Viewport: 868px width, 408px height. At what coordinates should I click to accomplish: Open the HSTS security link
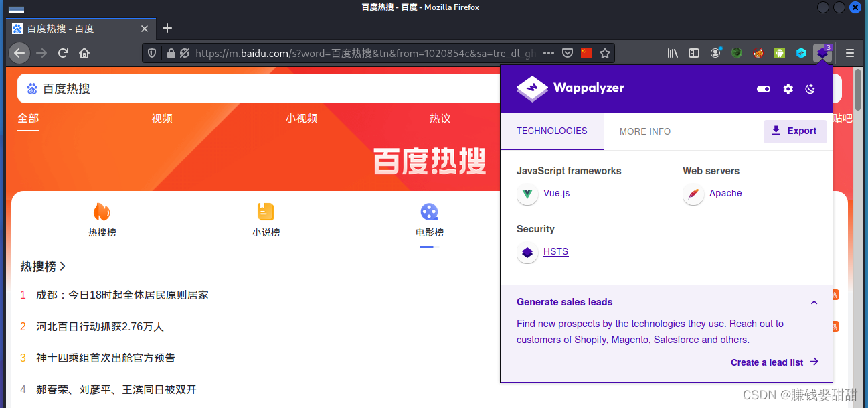(x=556, y=252)
